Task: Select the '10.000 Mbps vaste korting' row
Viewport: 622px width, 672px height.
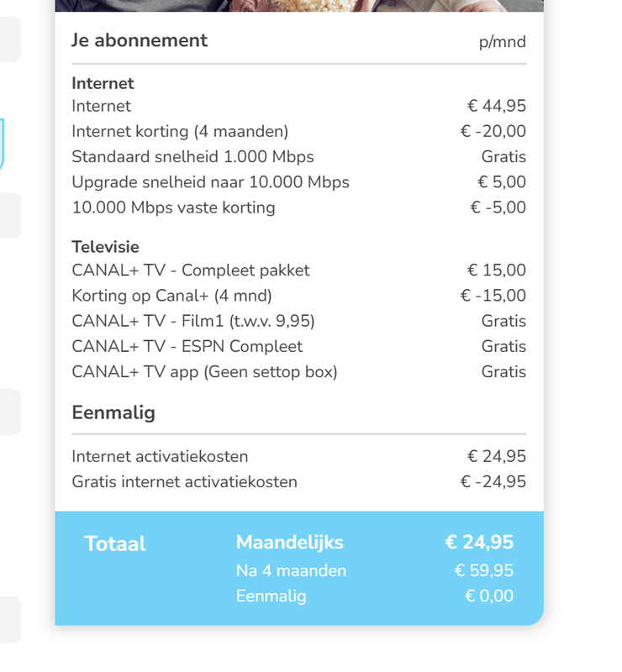Action: pyautogui.click(x=173, y=207)
